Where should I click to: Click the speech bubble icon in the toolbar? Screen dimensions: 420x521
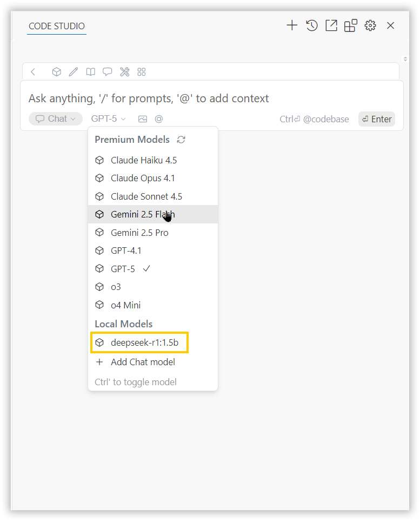(107, 71)
